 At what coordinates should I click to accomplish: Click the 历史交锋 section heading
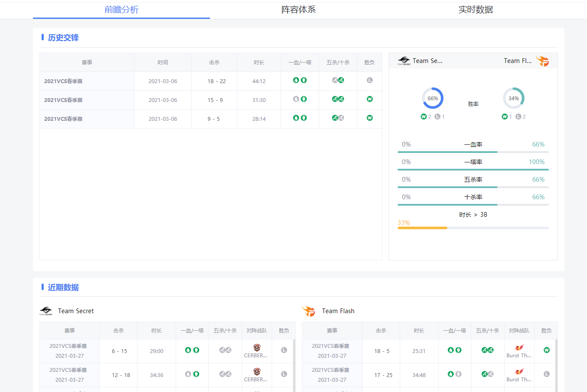click(x=63, y=38)
